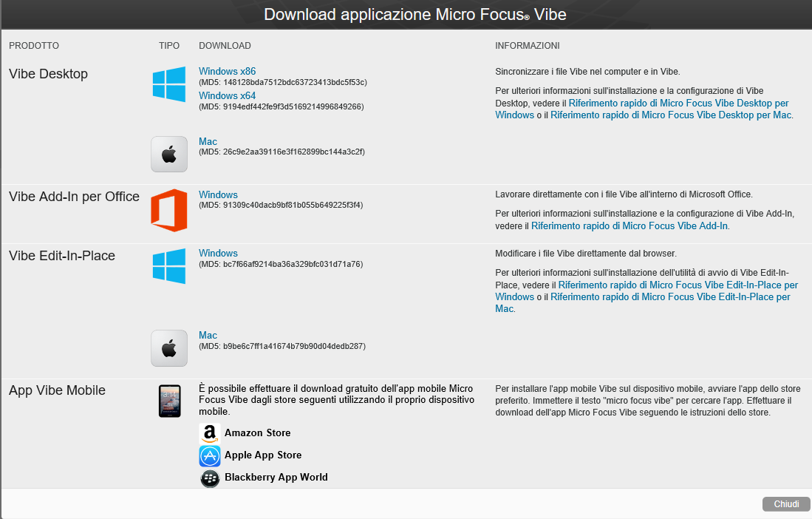812x519 pixels.
Task: Download Vibe Desktop Windows x86
Action: point(227,72)
